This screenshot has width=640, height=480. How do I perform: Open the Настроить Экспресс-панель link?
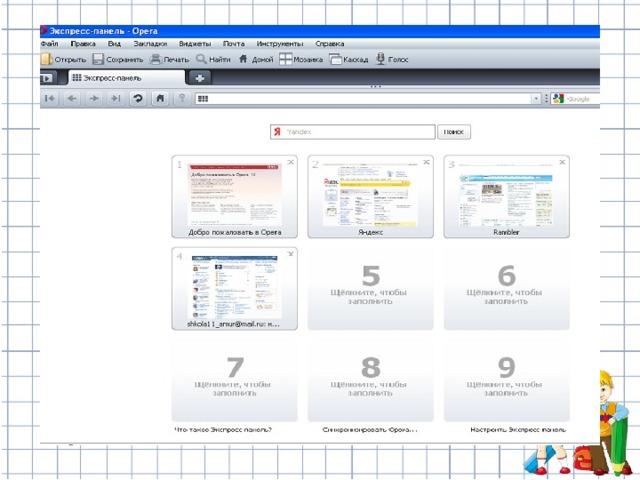[518, 430]
